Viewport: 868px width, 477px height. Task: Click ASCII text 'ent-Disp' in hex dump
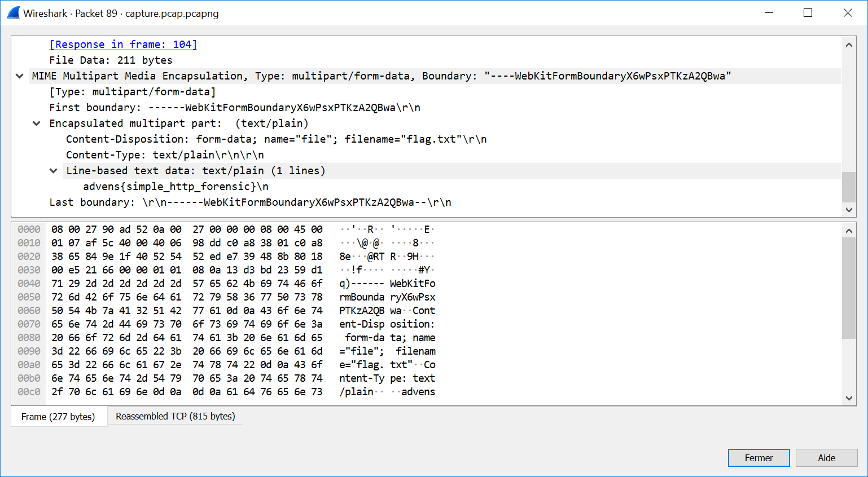pos(362,324)
